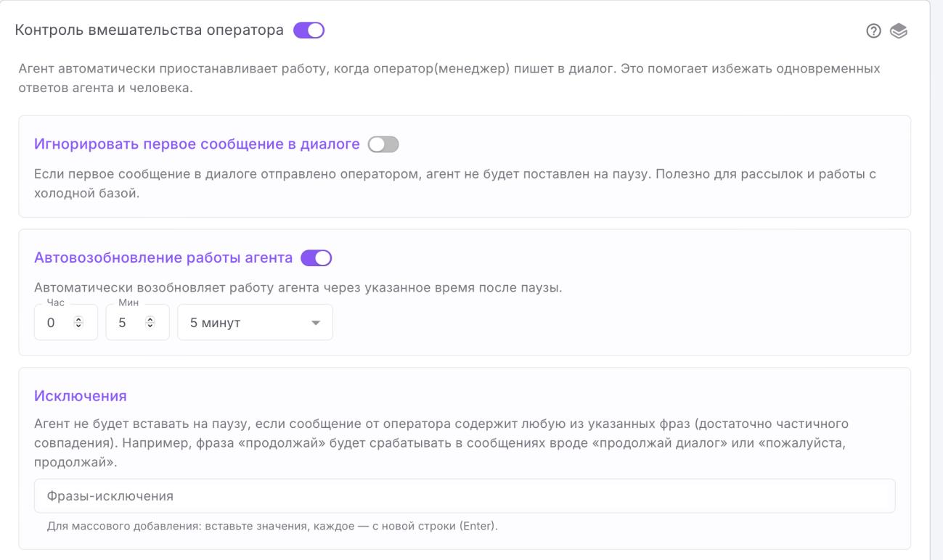The height and width of the screenshot is (560, 943).
Task: Click the Фразы-исключения input field
Action: coord(464,496)
